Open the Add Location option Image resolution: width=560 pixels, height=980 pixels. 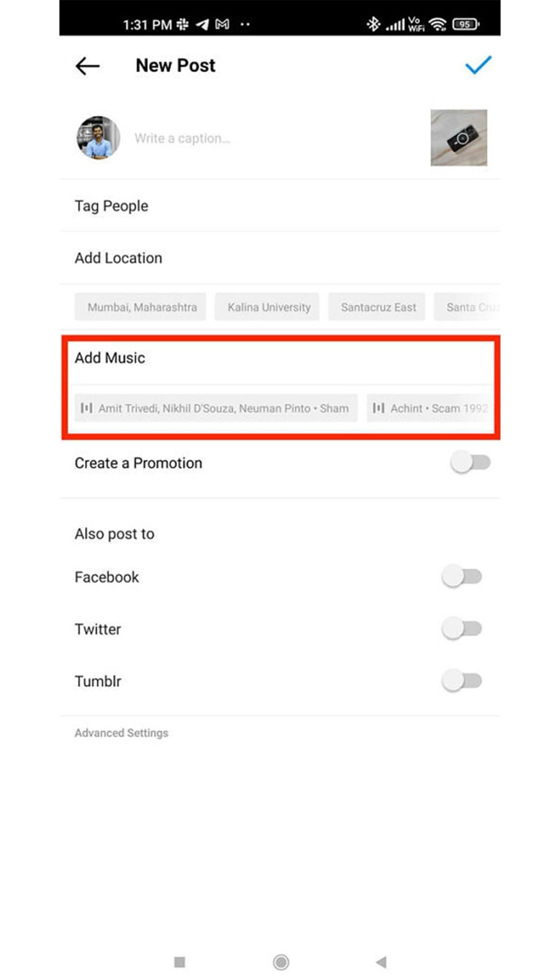(x=118, y=258)
